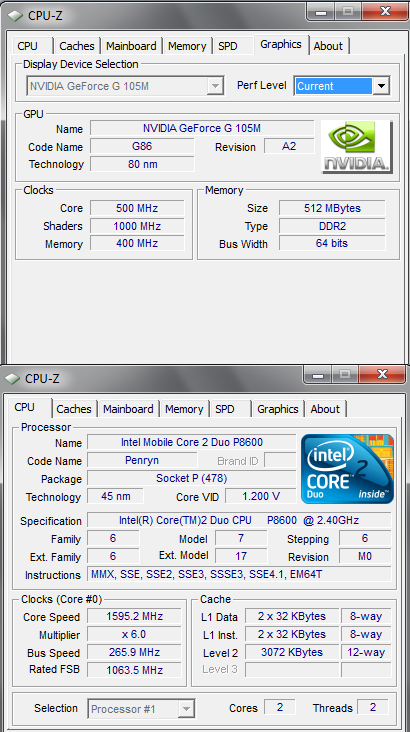Click the Cores count field

tap(280, 707)
